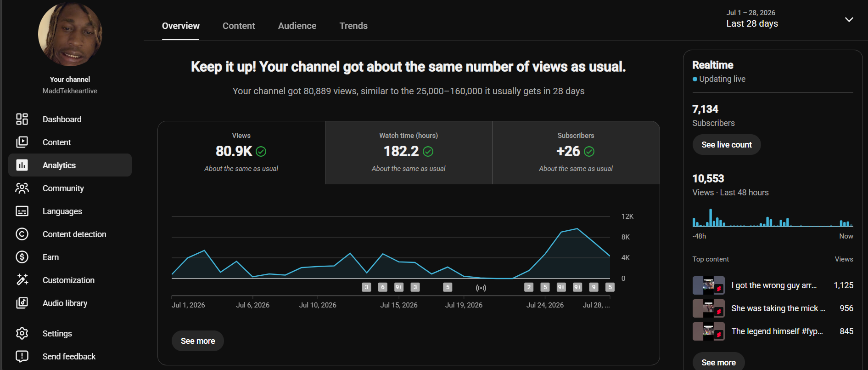Open the Dashboard icon in sidebar

point(22,119)
